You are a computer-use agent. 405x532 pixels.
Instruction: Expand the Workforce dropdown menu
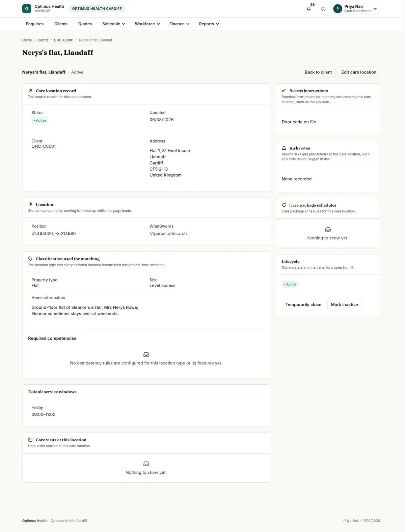[147, 24]
